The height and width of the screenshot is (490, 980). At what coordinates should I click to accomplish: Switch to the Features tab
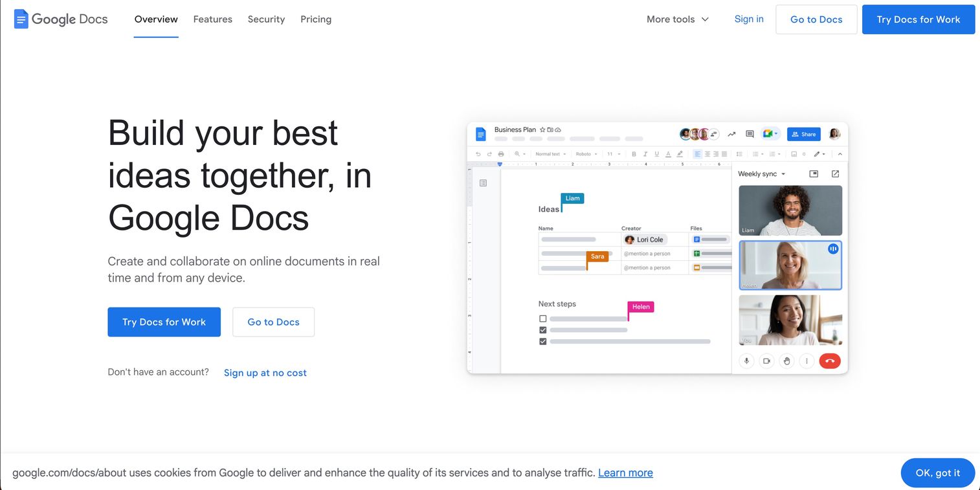pos(213,19)
